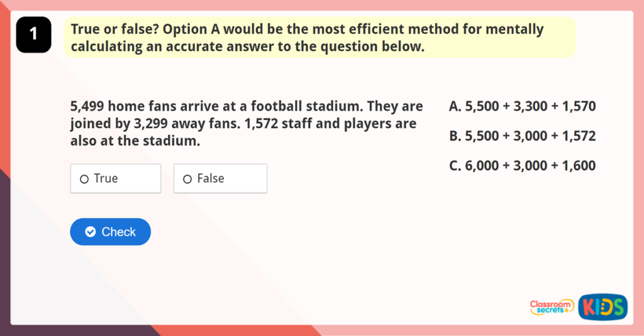
Task: Click the number 5,499 in the word problem
Action: click(87, 106)
